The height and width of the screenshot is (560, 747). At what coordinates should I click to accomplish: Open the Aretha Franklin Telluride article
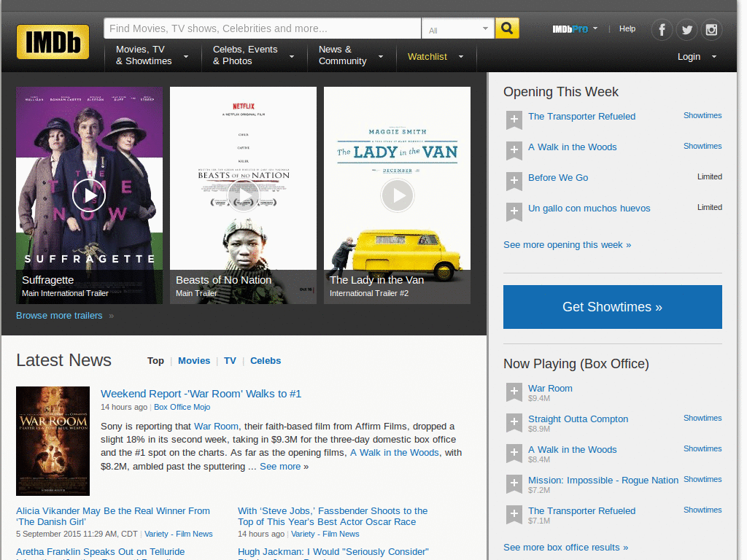pyautogui.click(x=101, y=552)
